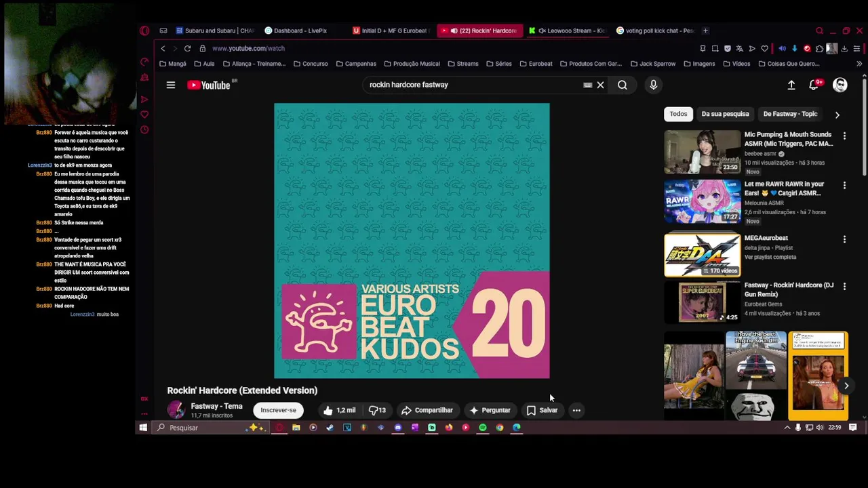This screenshot has width=868, height=488.
Task: Clear the YouTube search text with X
Action: pyautogui.click(x=600, y=85)
